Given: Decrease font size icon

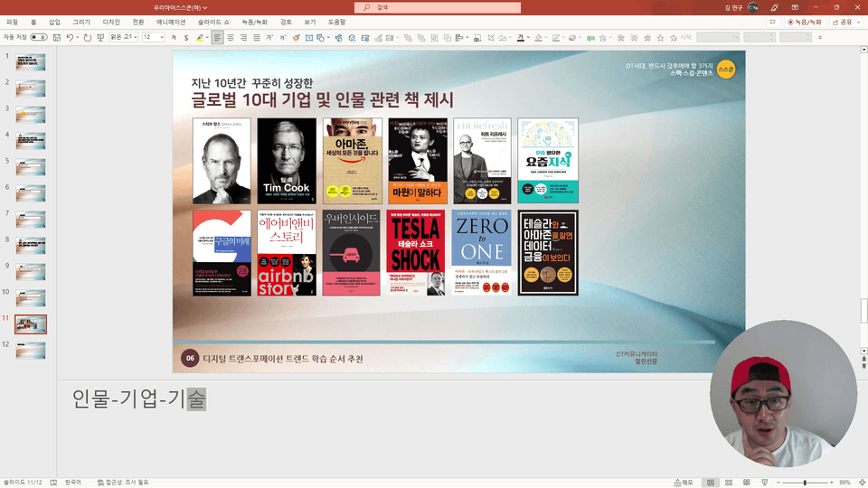Looking at the screenshot, I should click(x=283, y=38).
